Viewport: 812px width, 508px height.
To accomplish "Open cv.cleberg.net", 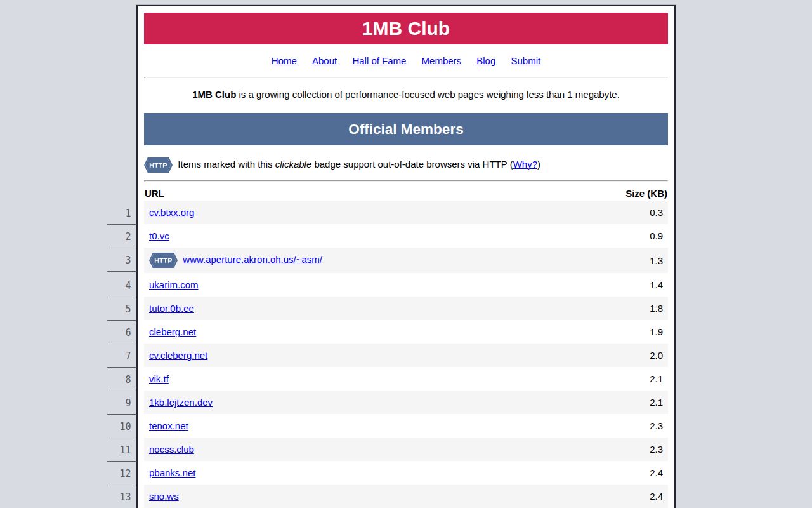I will coord(178,356).
